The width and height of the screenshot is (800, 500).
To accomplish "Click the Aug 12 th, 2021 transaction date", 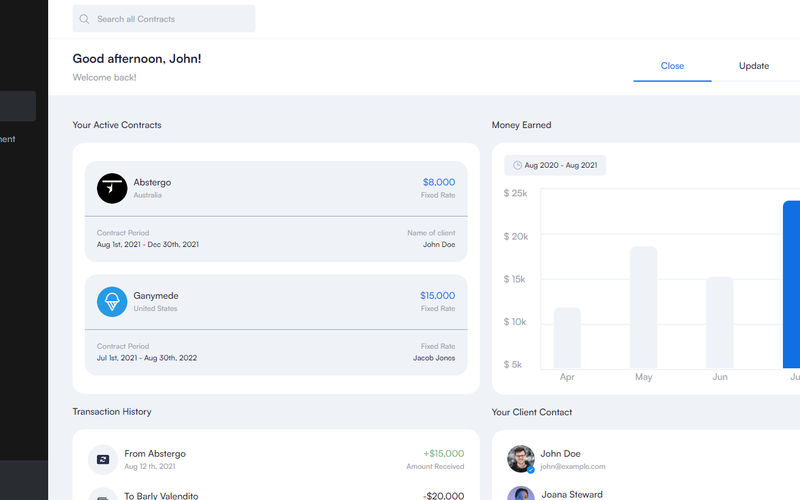I will point(150,466).
